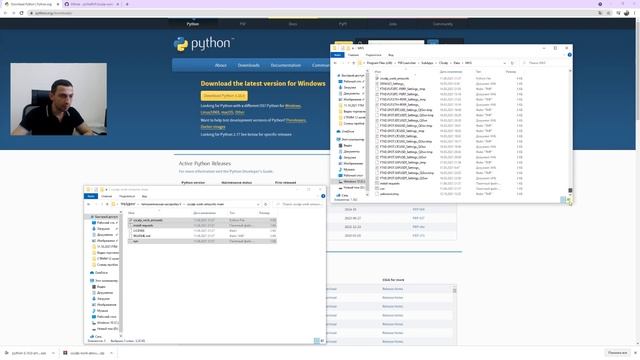
Task: Open a new browser tab with plus button
Action: tap(127, 4)
